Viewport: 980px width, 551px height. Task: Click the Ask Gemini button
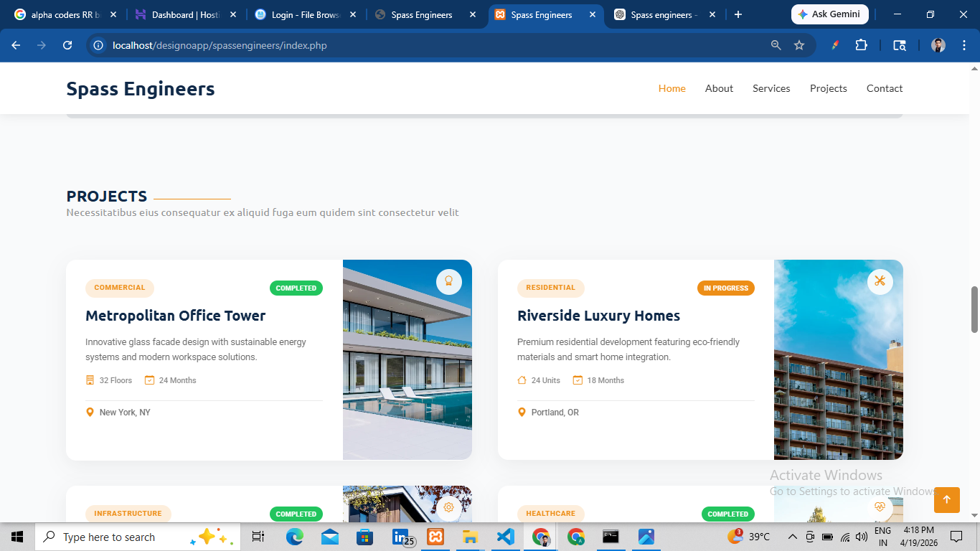[830, 14]
